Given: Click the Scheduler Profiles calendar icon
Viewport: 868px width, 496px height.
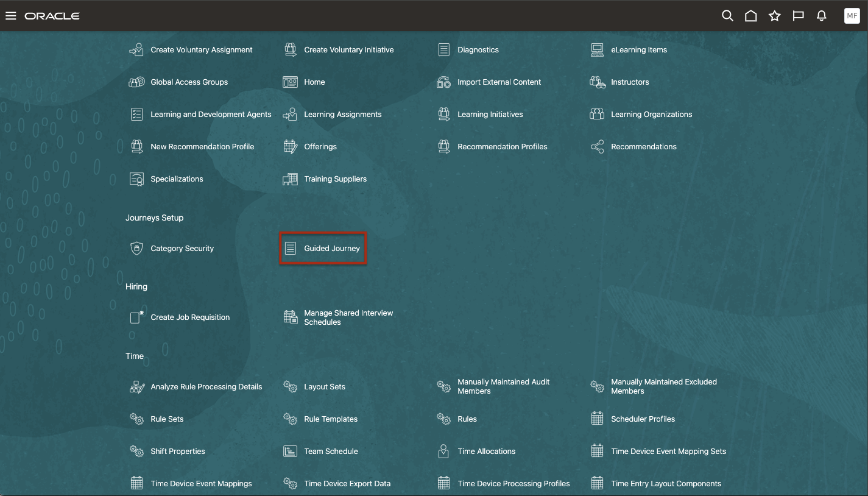Looking at the screenshot, I should [597, 419].
